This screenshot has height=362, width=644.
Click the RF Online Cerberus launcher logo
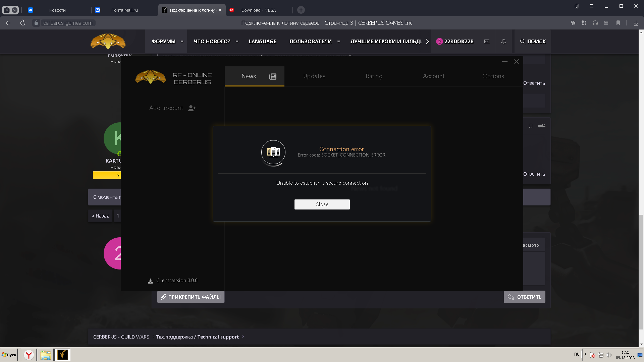150,77
